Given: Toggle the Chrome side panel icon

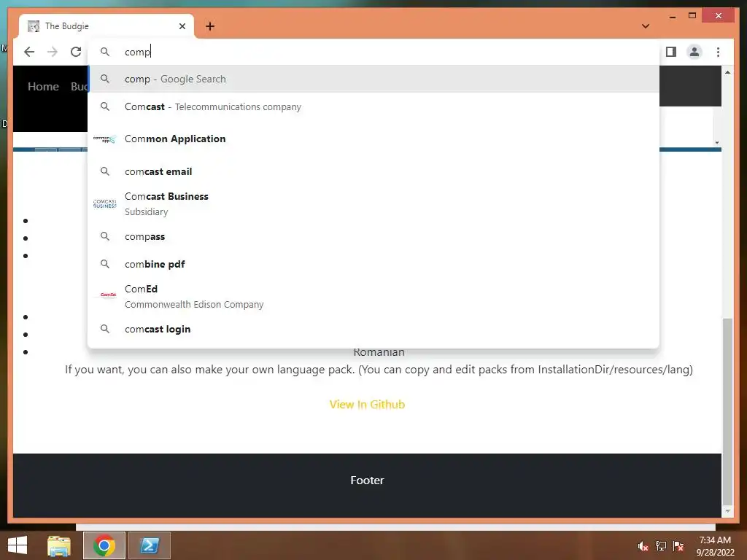Looking at the screenshot, I should [671, 52].
